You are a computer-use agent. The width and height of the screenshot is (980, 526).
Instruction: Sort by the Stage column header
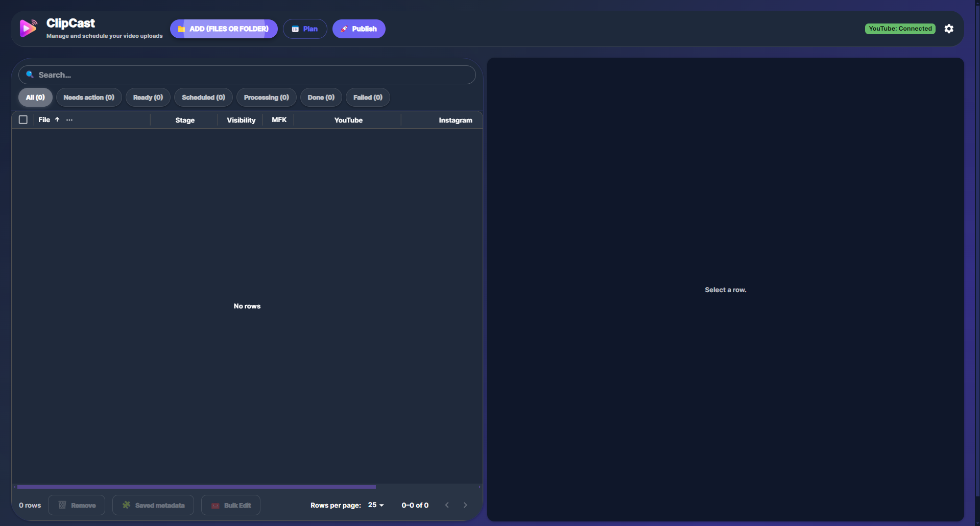(x=185, y=120)
